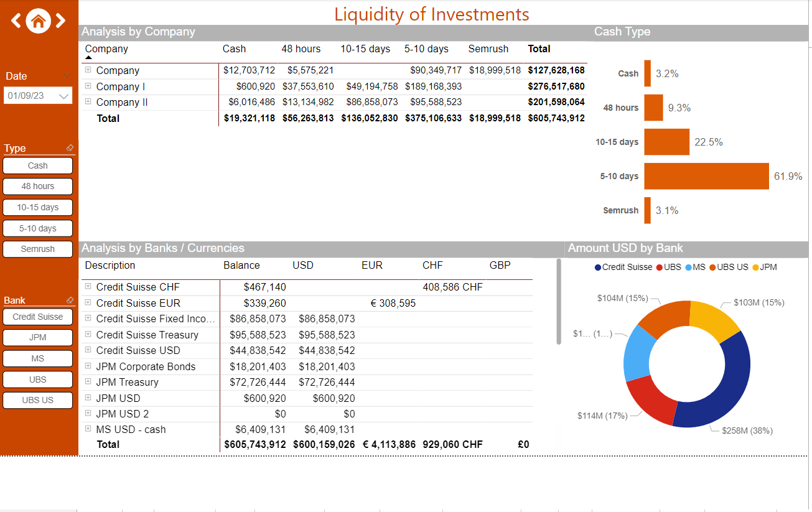Viewport: 812px width, 512px height.
Task: Sort by GBP column header
Action: pyautogui.click(x=500, y=265)
